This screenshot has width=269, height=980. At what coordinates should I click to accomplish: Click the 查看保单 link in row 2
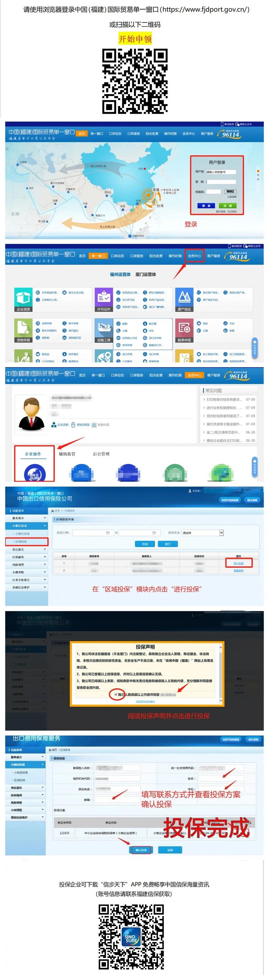tap(238, 571)
